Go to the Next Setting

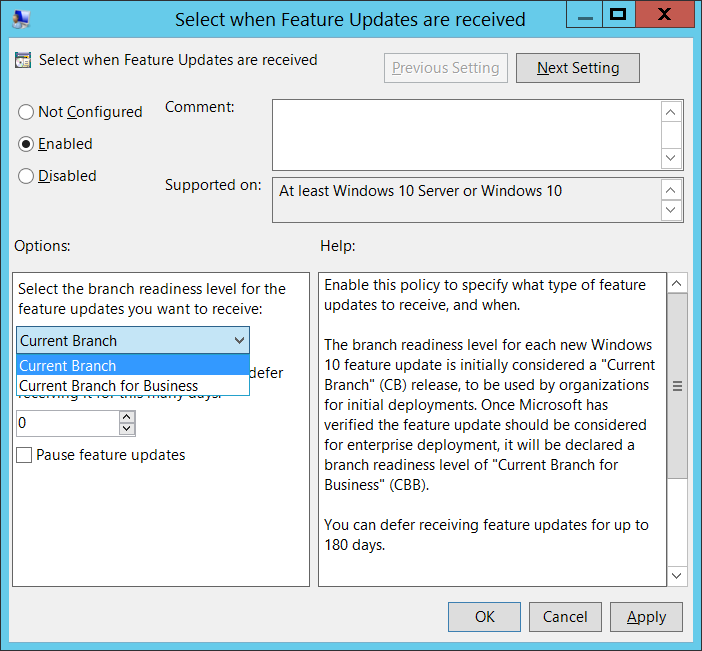[x=578, y=68]
